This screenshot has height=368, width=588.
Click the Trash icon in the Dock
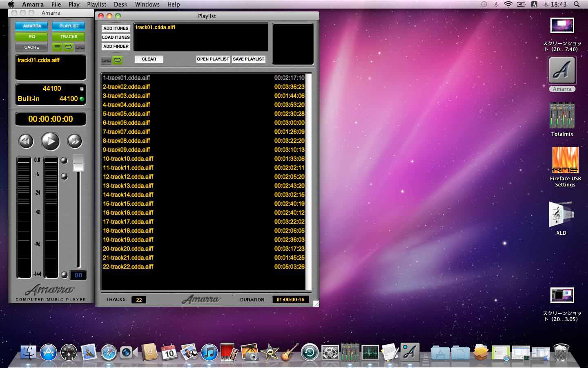click(561, 352)
